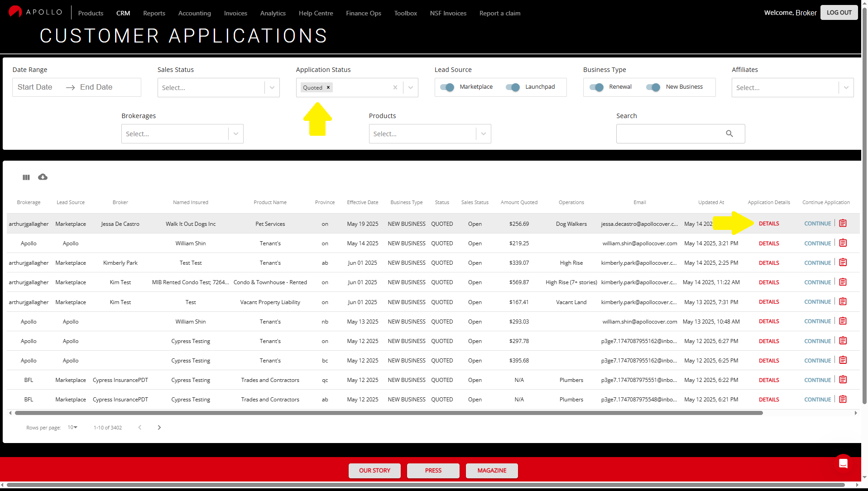Remove the Quoted filter tag
This screenshot has height=491, width=868.
point(328,88)
